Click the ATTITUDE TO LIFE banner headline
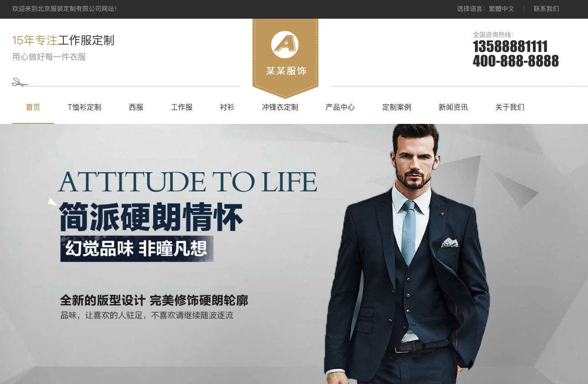The image size is (588, 384). coord(187,182)
